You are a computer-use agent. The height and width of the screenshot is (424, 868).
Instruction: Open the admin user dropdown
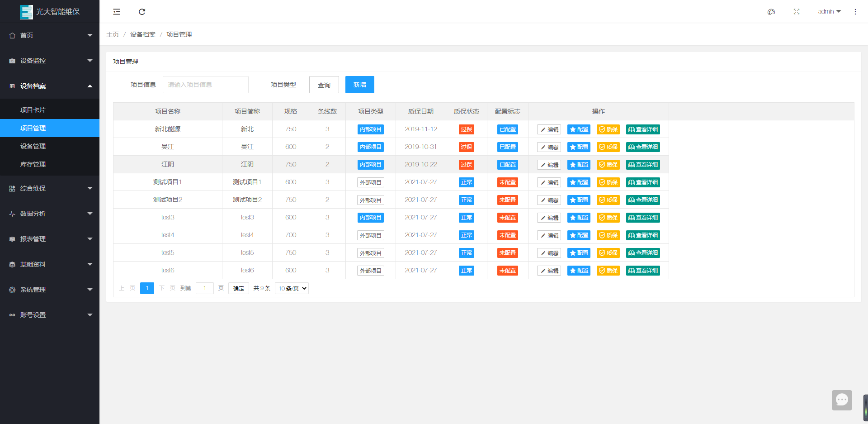(x=830, y=12)
